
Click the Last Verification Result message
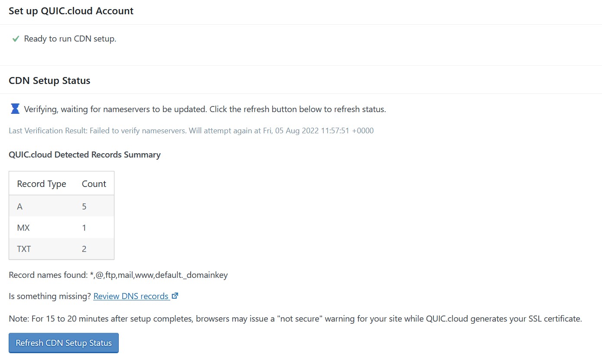coord(191,131)
